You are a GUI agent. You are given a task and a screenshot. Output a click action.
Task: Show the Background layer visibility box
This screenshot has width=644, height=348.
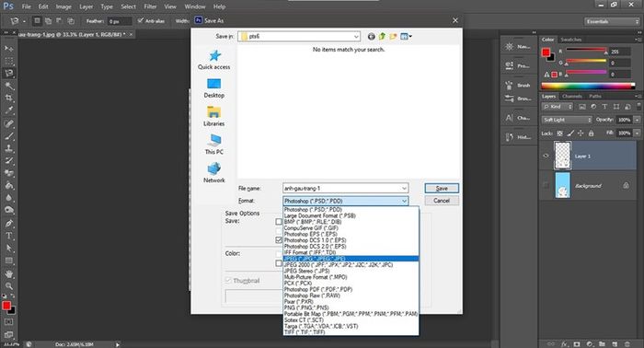tap(546, 185)
